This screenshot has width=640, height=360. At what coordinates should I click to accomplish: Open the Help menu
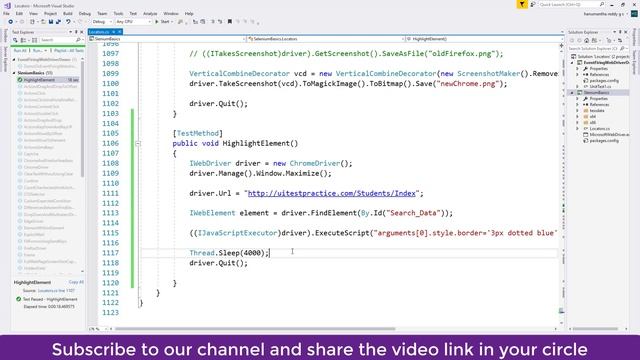(189, 13)
